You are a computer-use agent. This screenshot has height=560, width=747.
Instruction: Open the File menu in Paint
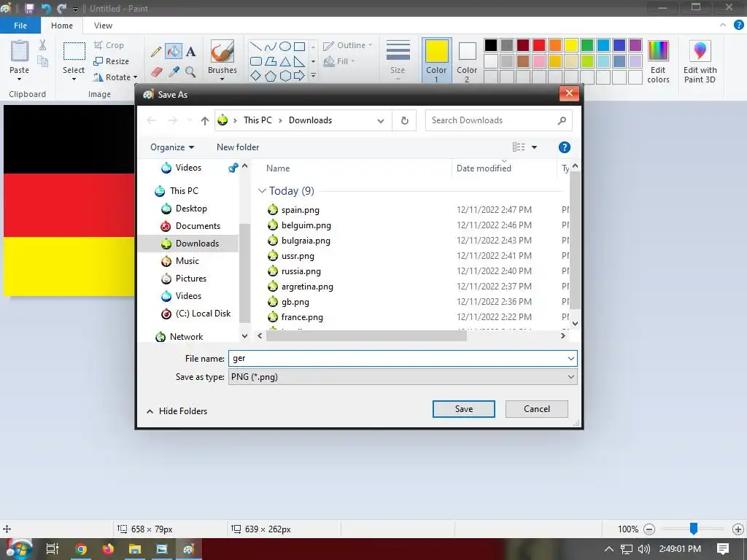click(20, 26)
